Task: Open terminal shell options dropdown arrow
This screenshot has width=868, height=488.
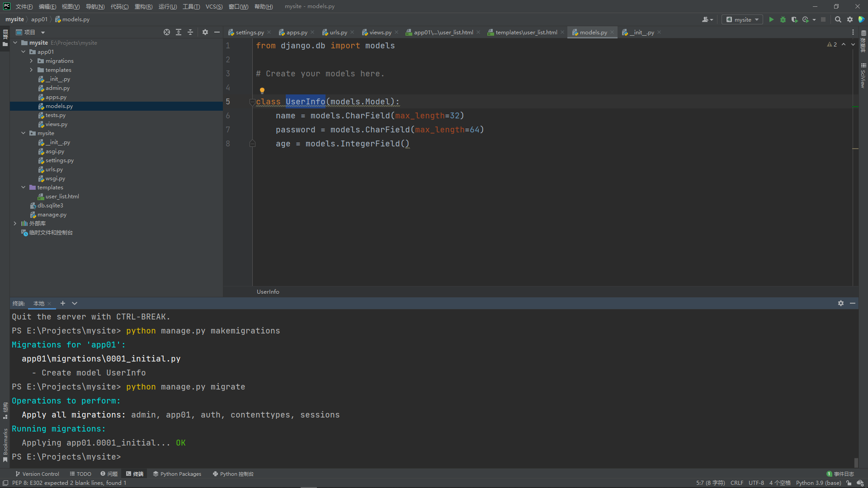Action: pyautogui.click(x=75, y=303)
